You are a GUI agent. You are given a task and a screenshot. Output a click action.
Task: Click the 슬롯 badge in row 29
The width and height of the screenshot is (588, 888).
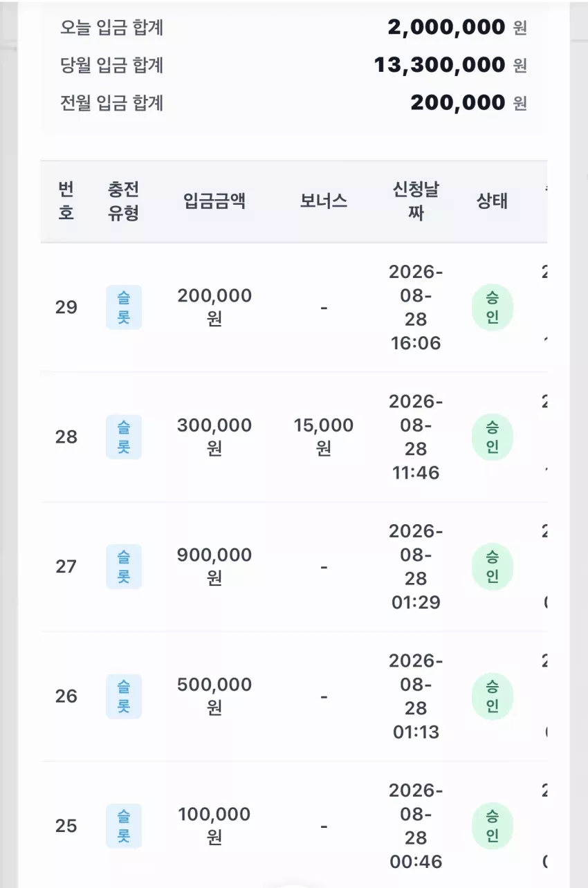(x=124, y=307)
